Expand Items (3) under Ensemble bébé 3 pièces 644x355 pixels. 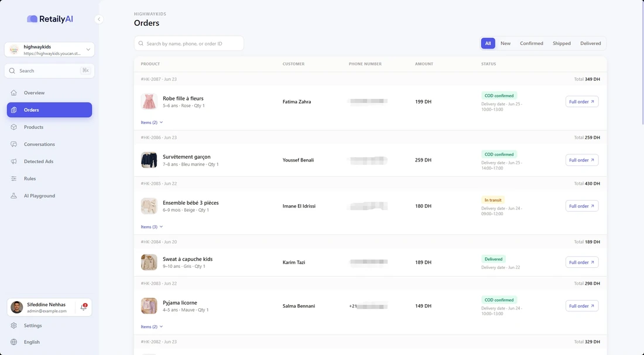[152, 226]
